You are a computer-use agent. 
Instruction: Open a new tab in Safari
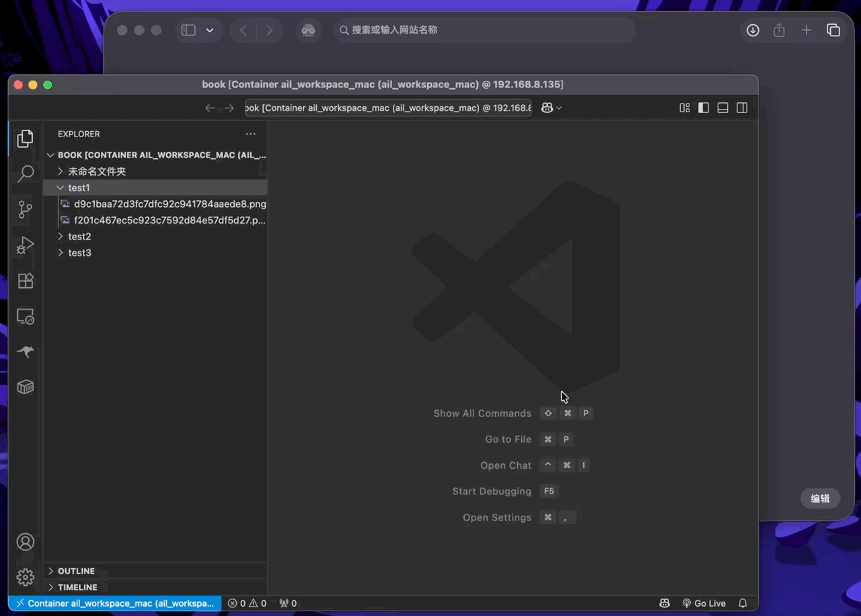pyautogui.click(x=807, y=30)
